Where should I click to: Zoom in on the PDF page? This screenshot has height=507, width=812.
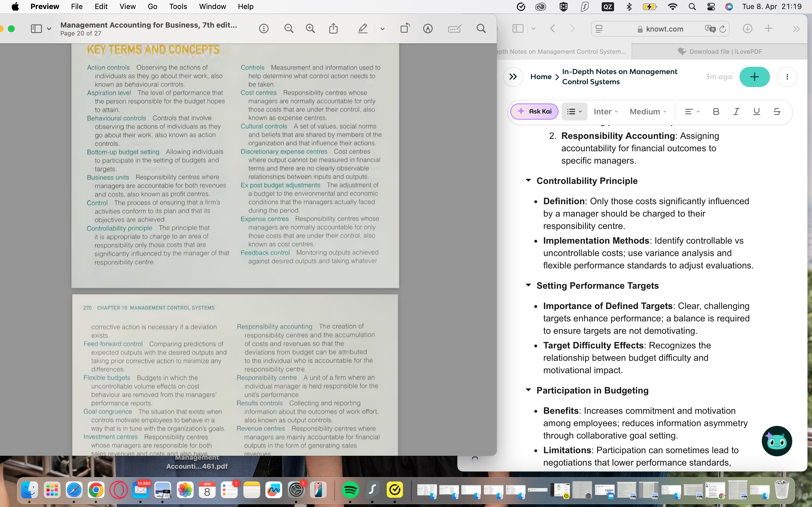310,29
